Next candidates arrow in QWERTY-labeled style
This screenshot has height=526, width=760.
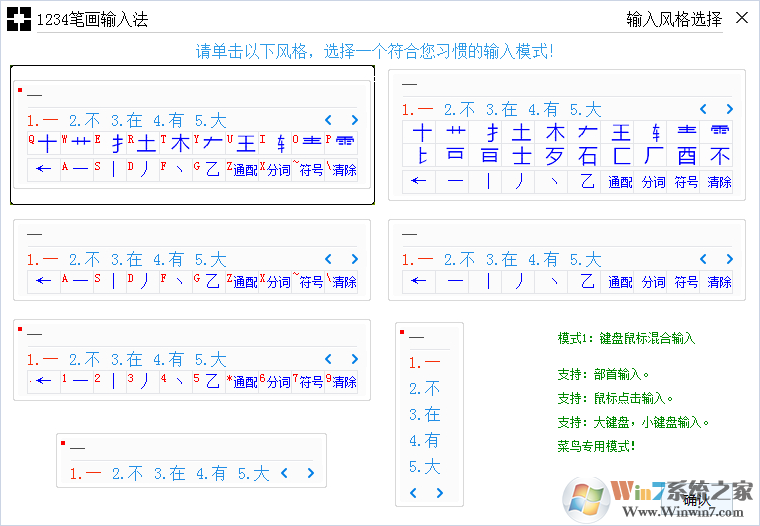pyautogui.click(x=355, y=120)
